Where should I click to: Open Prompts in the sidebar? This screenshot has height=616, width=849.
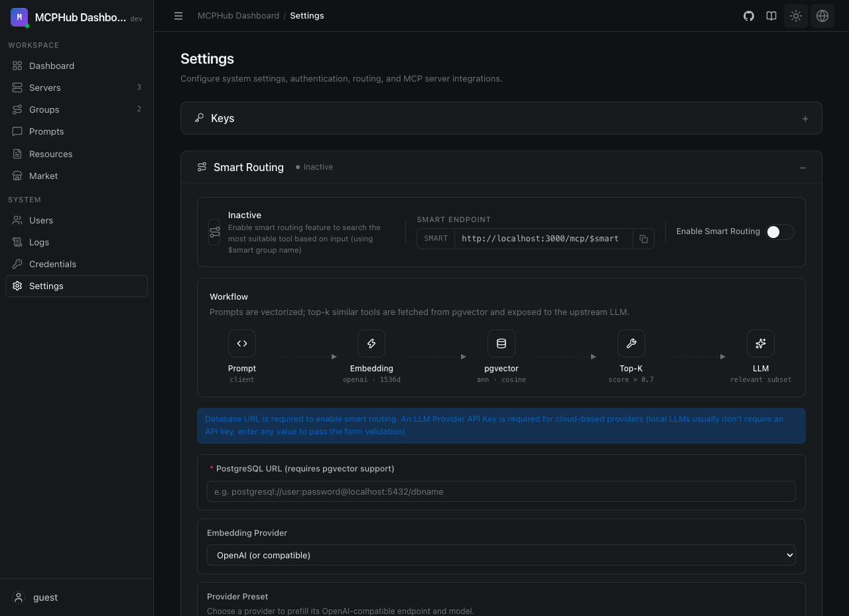pyautogui.click(x=76, y=131)
